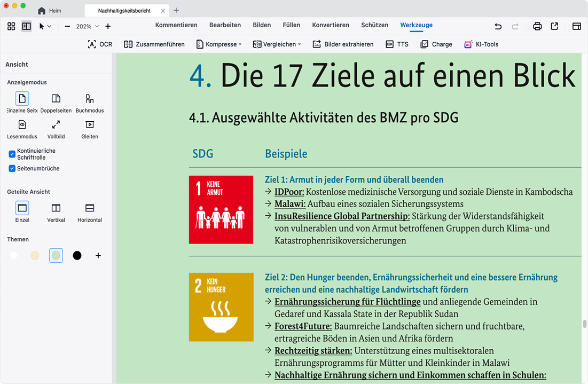Split view with Vertikal layout
Image resolution: width=588 pixels, height=384 pixels.
coord(56,208)
